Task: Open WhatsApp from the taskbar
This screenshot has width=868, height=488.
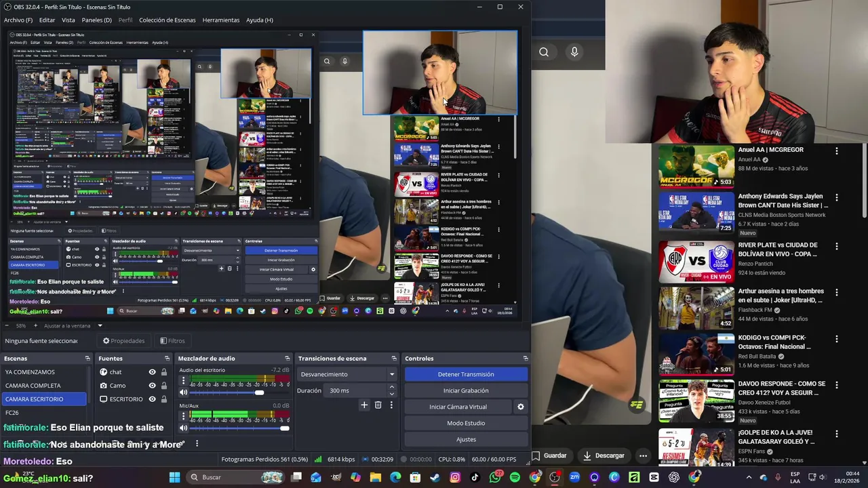Action: [495, 477]
